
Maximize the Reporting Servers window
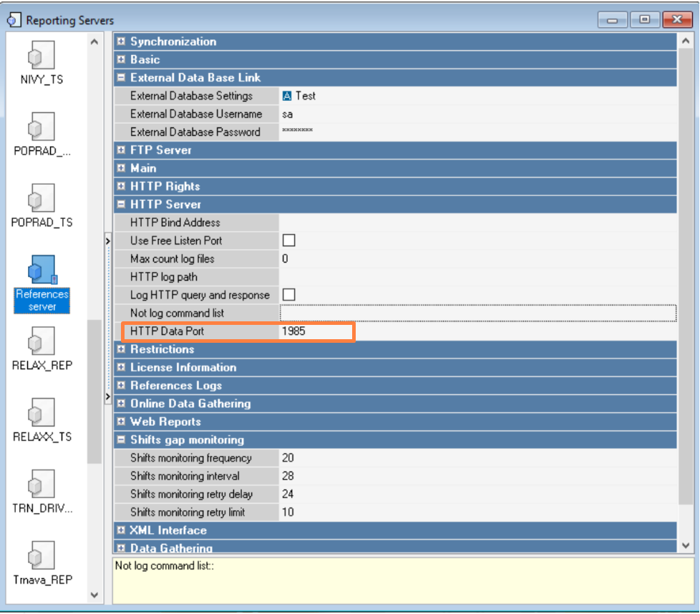(644, 19)
